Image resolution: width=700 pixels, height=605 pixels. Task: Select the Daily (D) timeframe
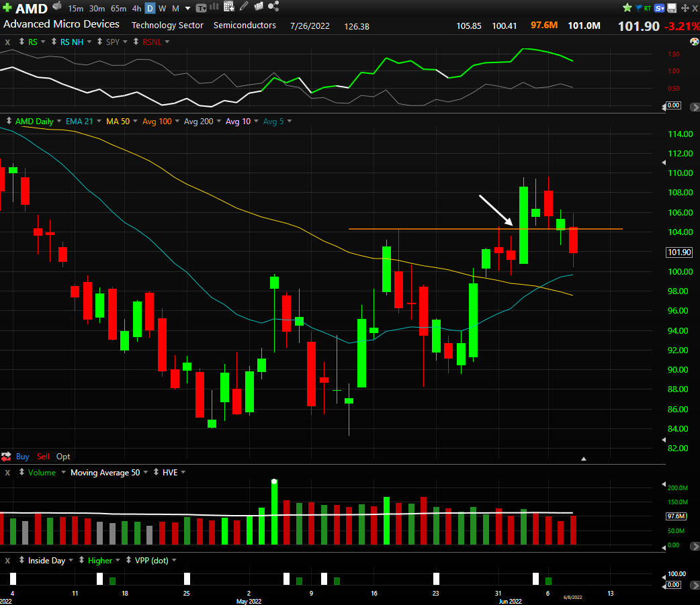point(150,8)
